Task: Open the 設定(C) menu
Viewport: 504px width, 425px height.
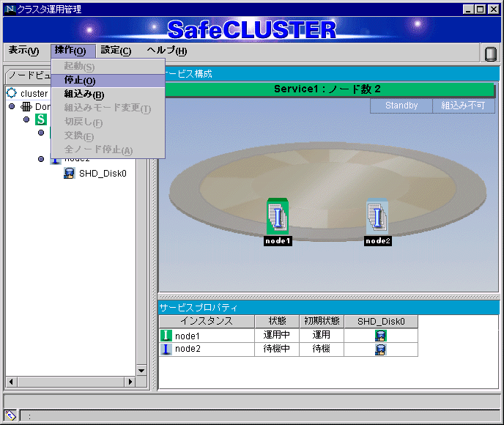Action: click(x=116, y=51)
